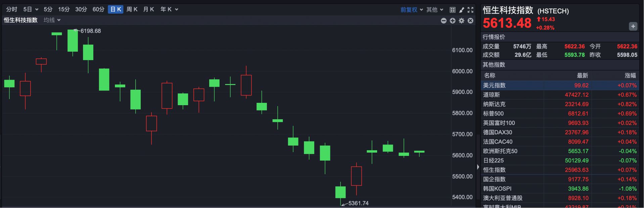Expand the 5日 period dropdown

[x=31, y=9]
